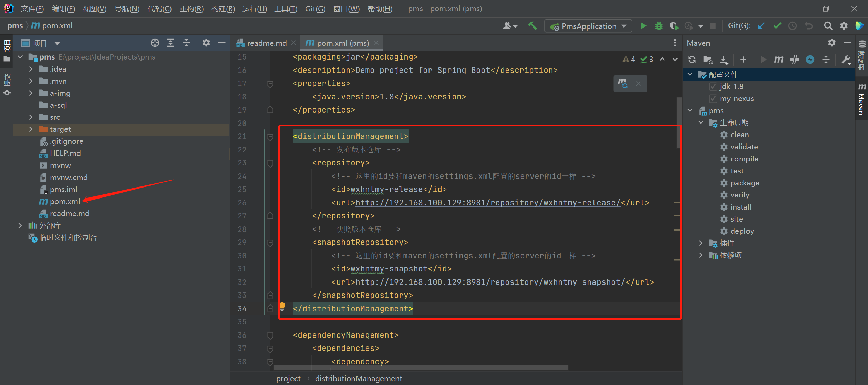Toggle jdk-1.8 profile checkbox
The image size is (868, 385).
point(713,87)
